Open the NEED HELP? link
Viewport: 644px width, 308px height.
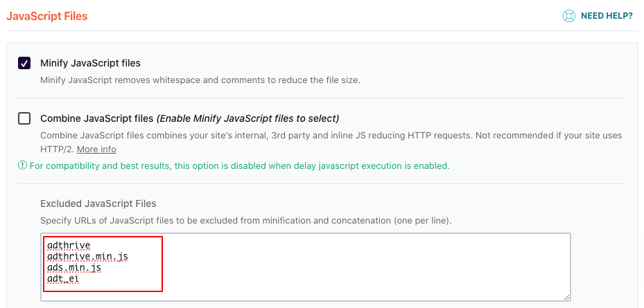click(x=607, y=16)
